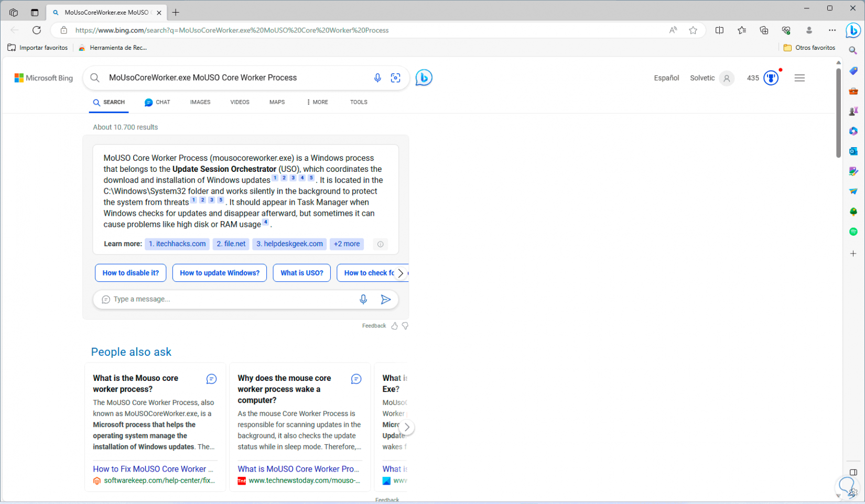
Task: Add this page to favorites with the star
Action: tap(693, 30)
